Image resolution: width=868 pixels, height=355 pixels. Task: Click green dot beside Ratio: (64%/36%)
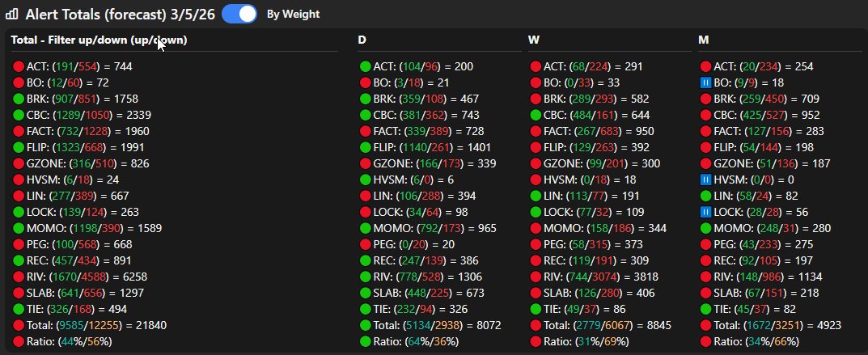[366, 342]
